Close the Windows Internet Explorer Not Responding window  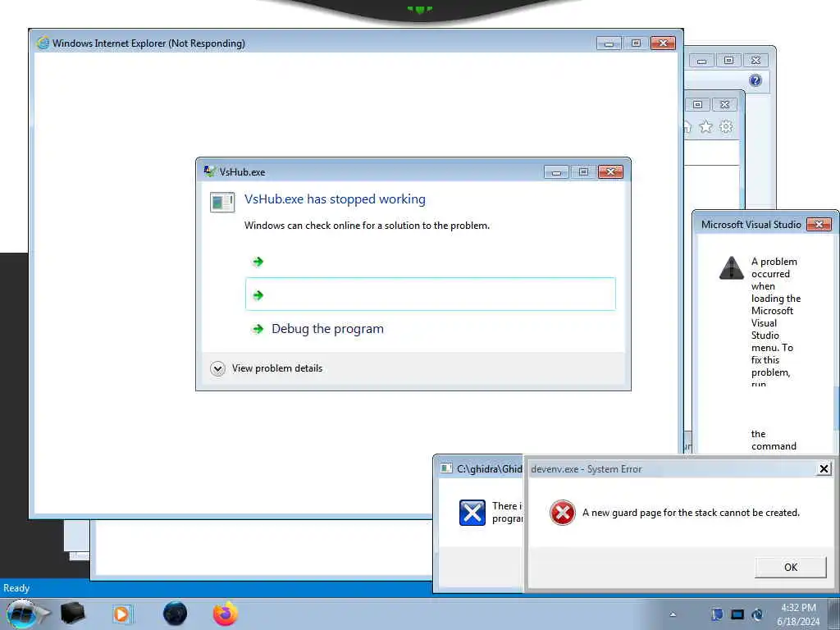pyautogui.click(x=663, y=43)
